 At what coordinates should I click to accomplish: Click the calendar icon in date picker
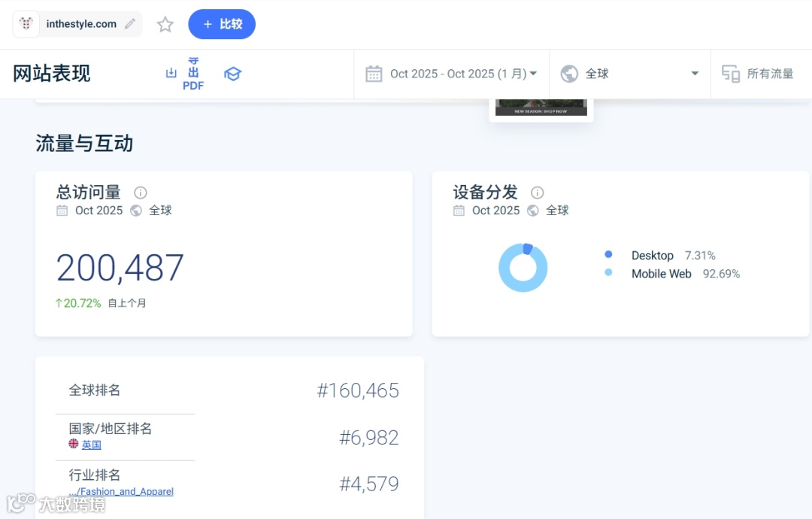tap(374, 74)
